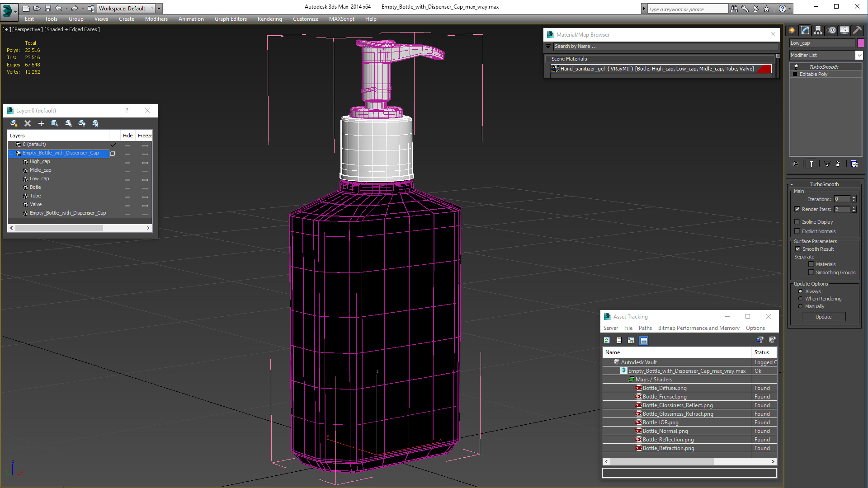Click Select Highlighted Objects and Layers icon
Viewport: 868px width, 488px height.
click(x=55, y=123)
